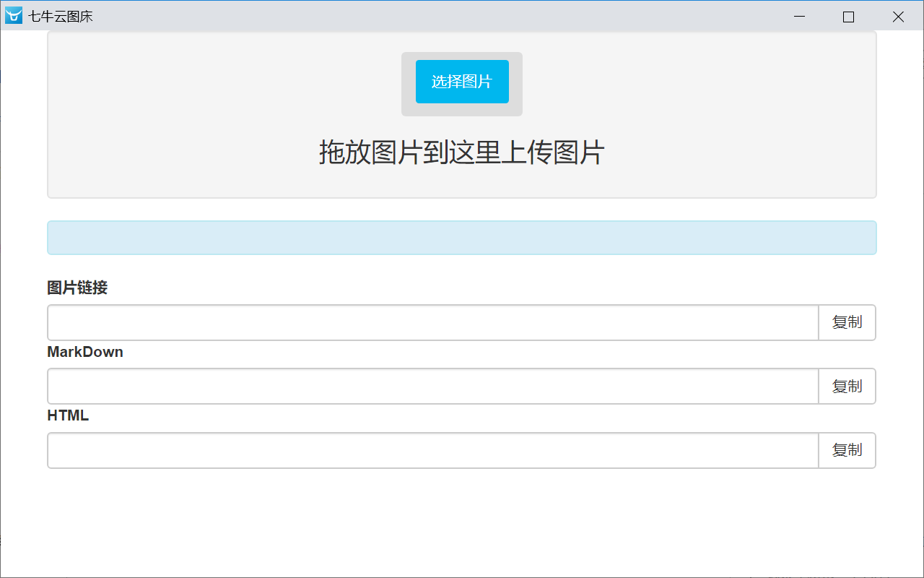Minimize the 七牛云图床 window
The image size is (924, 578).
coord(799,17)
